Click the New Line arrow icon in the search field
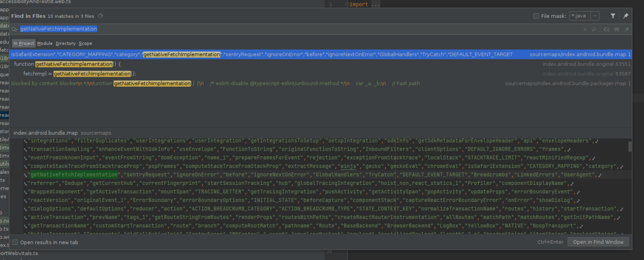644x260 pixels. click(594, 29)
